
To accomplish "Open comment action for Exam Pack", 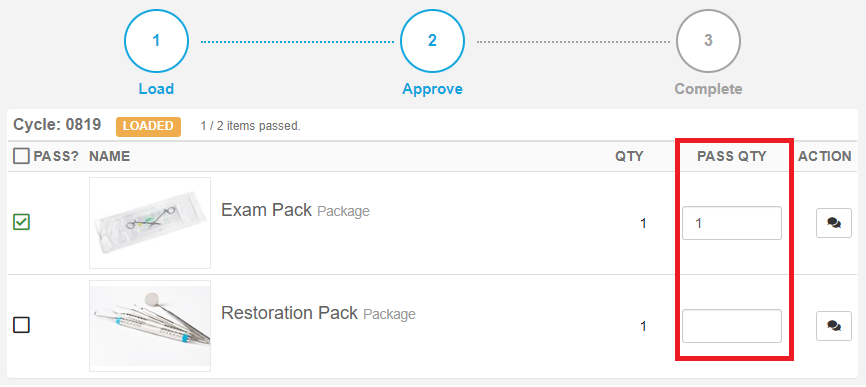I will point(833,223).
